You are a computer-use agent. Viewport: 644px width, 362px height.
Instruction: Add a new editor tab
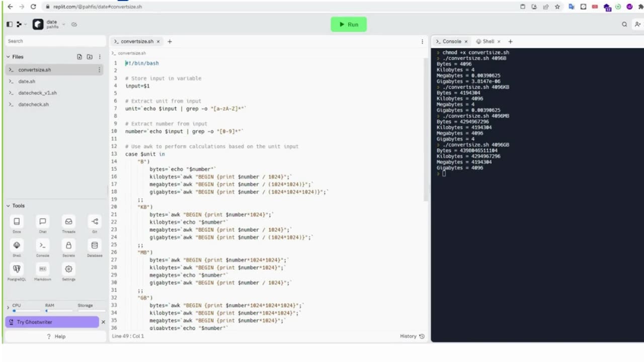tap(170, 41)
